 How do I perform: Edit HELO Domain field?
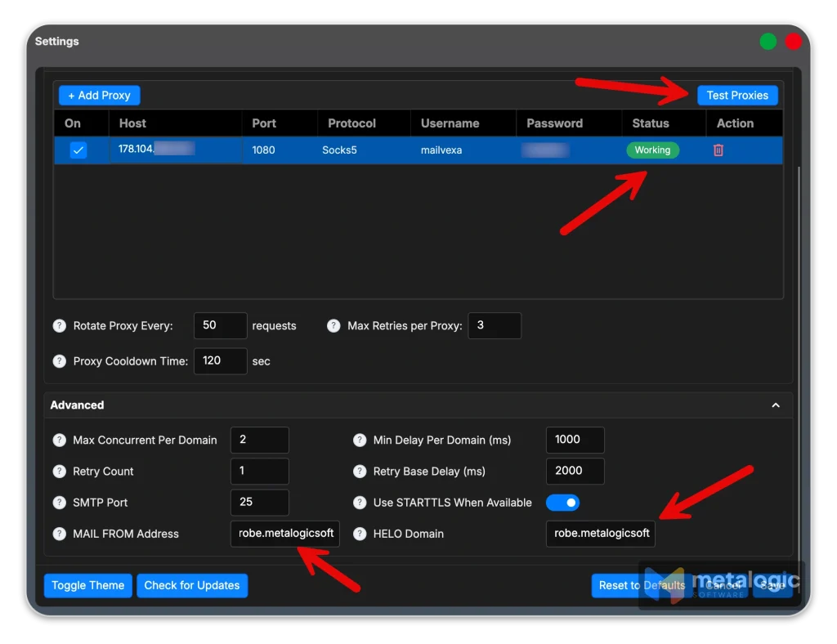pos(601,534)
